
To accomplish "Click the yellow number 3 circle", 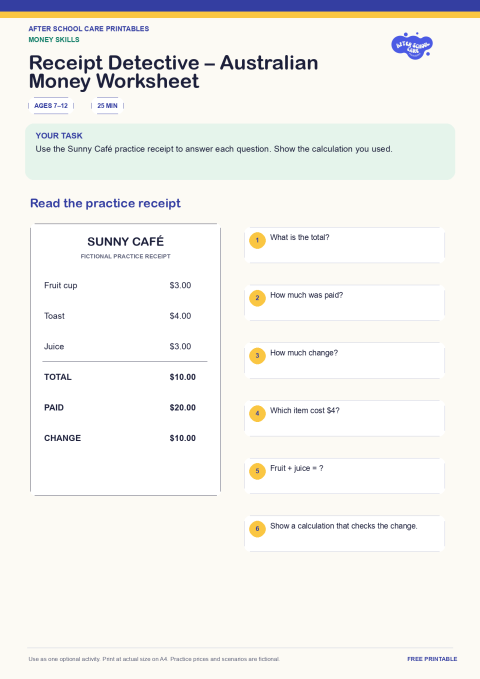I will (257, 356).
